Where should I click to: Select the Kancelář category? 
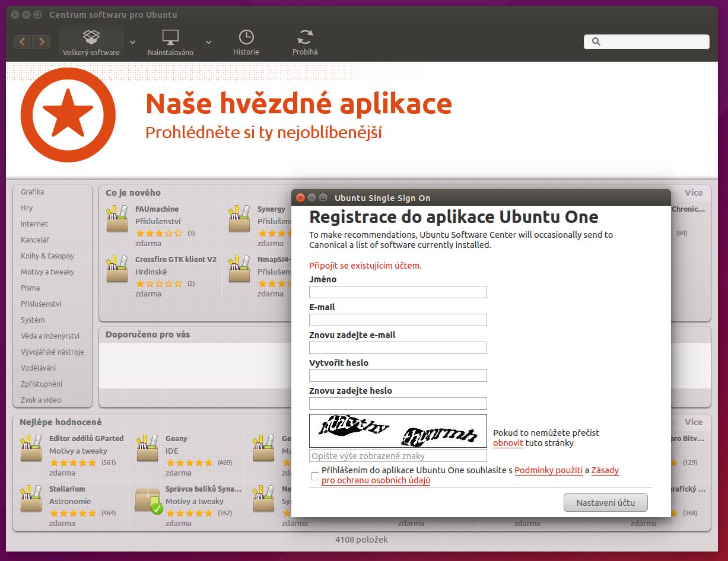(x=35, y=240)
